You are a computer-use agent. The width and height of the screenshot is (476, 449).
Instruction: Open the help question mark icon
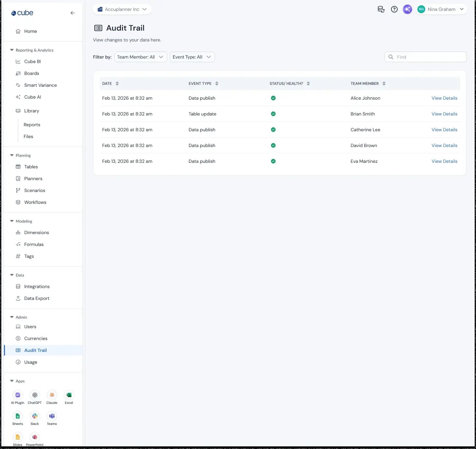point(394,9)
